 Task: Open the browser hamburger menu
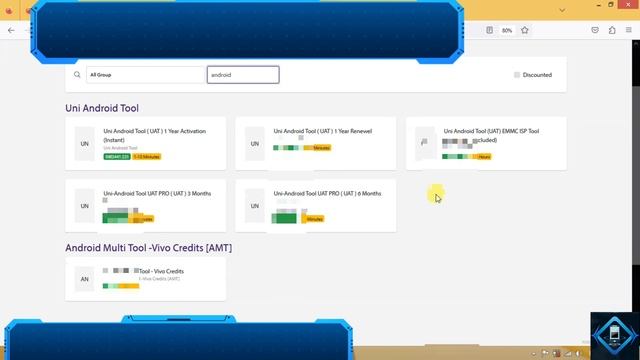point(629,30)
